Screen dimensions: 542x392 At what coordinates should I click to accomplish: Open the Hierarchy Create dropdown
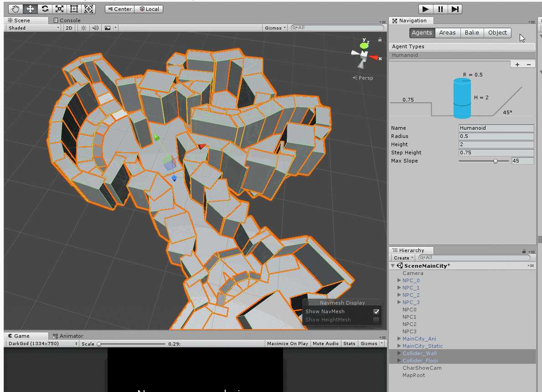(403, 258)
